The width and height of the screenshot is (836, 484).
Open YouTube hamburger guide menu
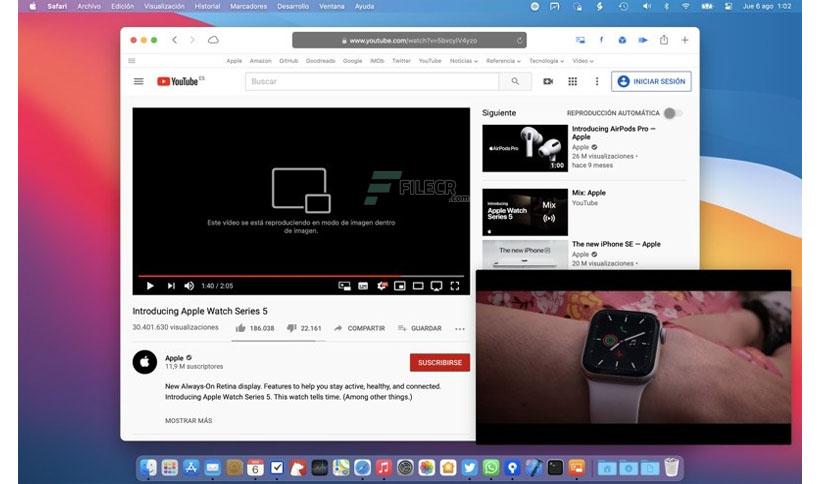coord(139,82)
